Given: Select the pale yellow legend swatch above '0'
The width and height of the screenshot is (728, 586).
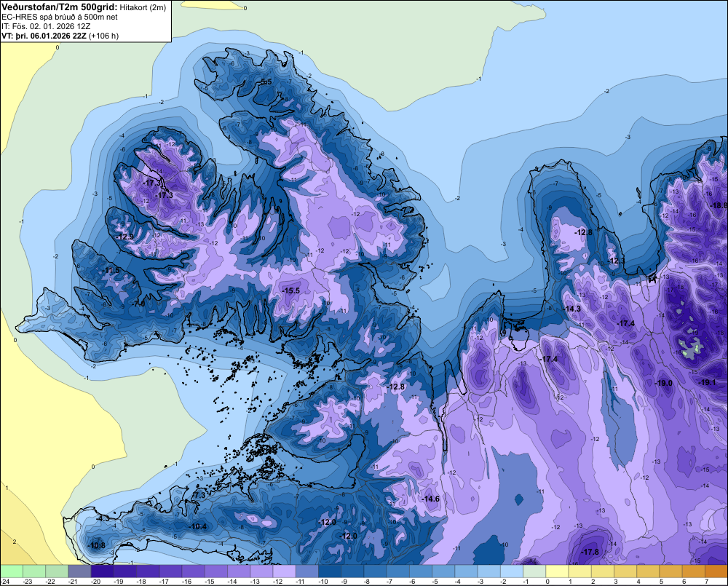Looking at the screenshot, I should 557,571.
